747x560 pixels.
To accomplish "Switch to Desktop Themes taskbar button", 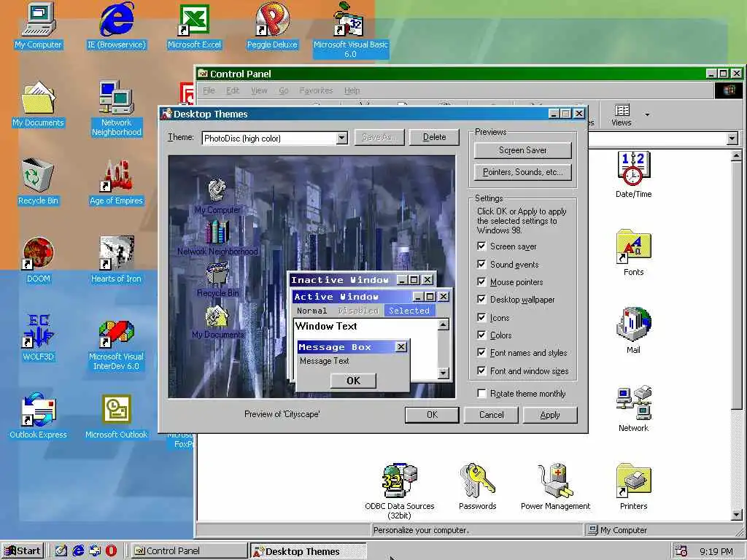I will point(308,551).
